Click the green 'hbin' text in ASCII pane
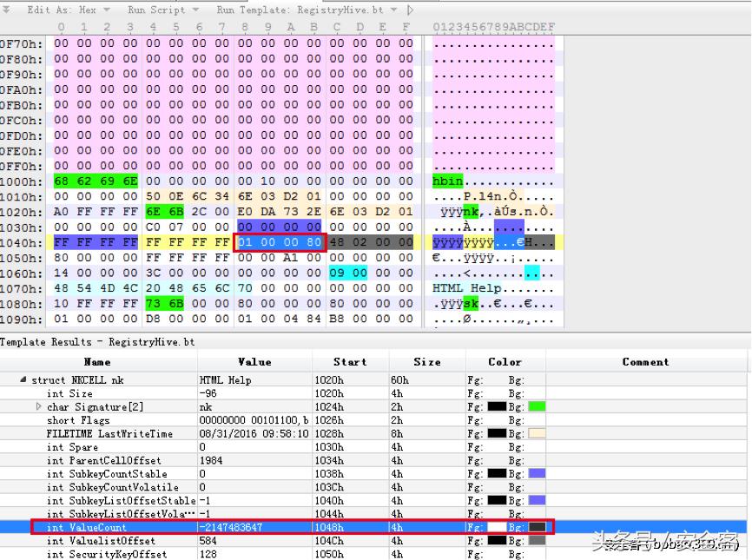 (447, 181)
